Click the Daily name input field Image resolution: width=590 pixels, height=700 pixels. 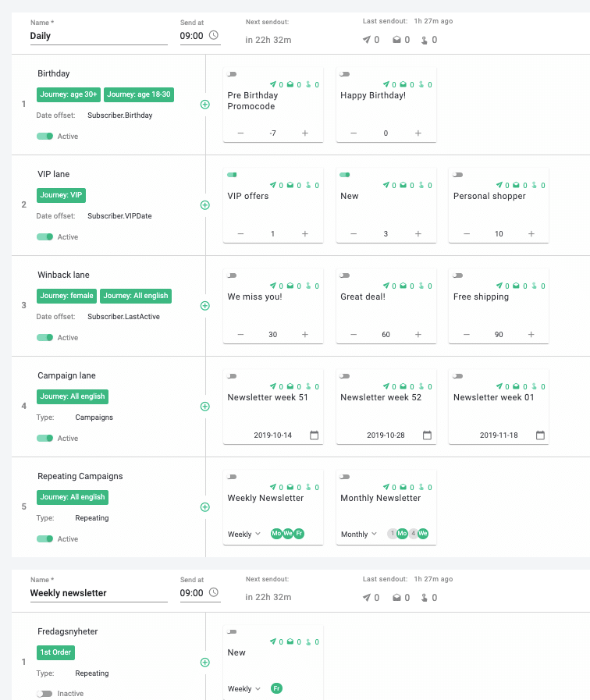point(98,36)
